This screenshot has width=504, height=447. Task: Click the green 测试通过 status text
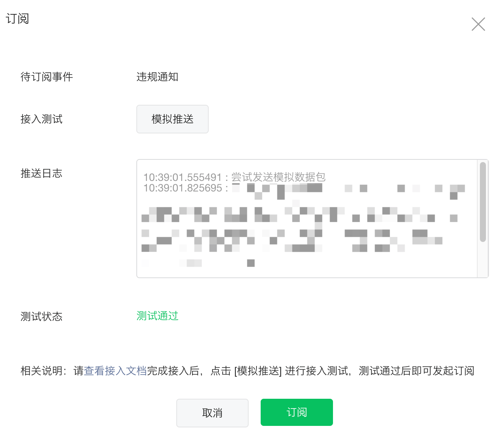coord(157,316)
